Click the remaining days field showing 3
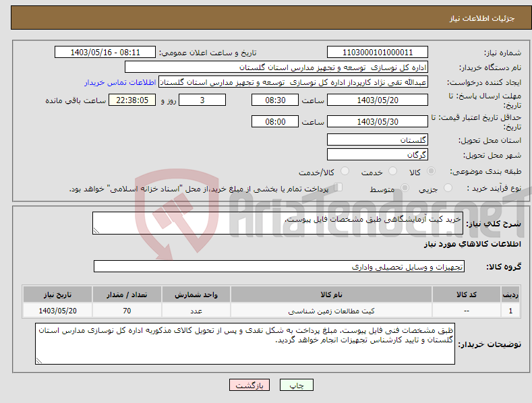Screen dimensions: 532x403 tap(202, 100)
